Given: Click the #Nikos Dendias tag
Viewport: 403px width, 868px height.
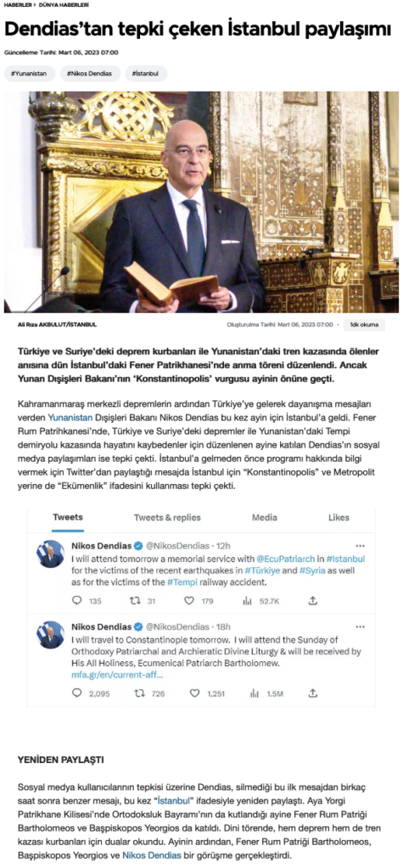Looking at the screenshot, I should [90, 74].
